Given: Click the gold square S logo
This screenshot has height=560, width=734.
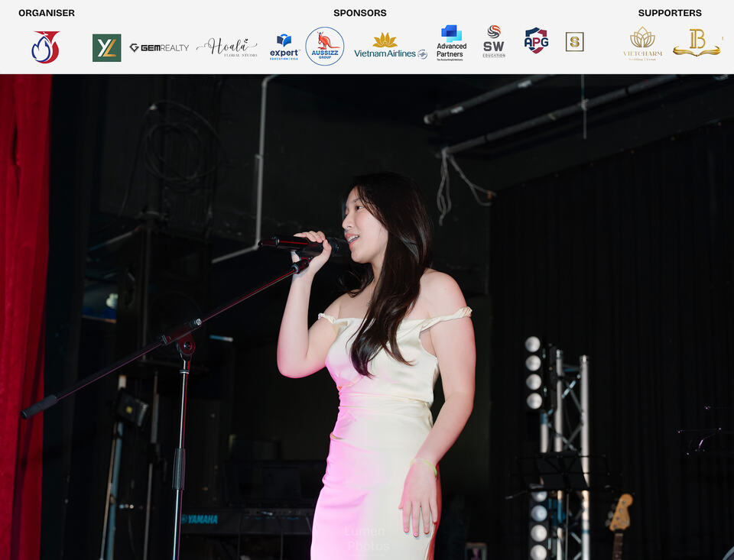Looking at the screenshot, I should [574, 42].
